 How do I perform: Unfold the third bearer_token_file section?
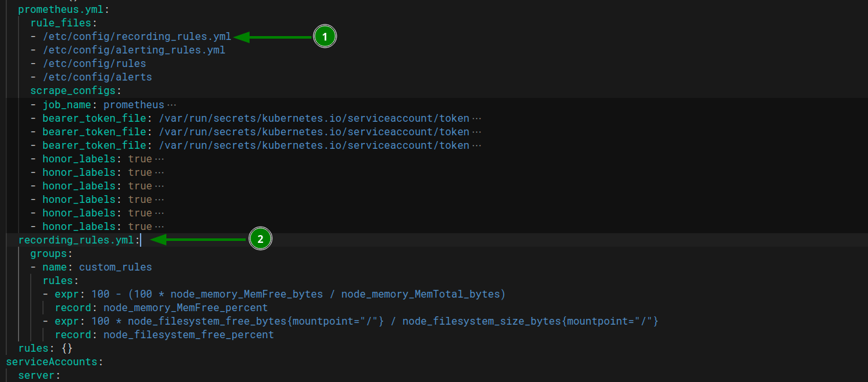click(x=477, y=145)
